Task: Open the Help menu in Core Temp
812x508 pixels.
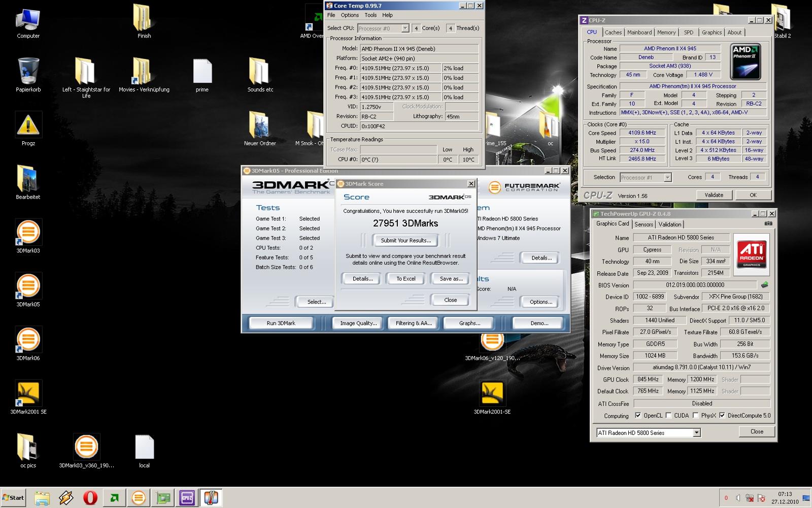Action: point(387,15)
